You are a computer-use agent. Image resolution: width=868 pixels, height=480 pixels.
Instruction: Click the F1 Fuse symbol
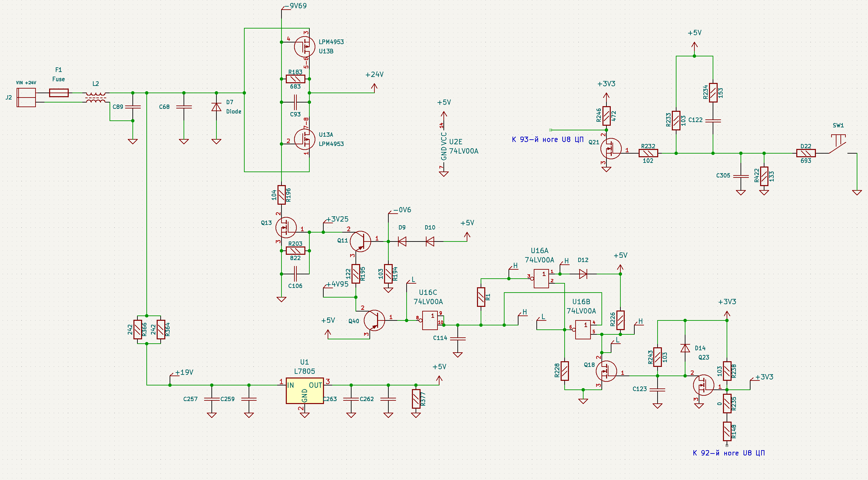[59, 93]
